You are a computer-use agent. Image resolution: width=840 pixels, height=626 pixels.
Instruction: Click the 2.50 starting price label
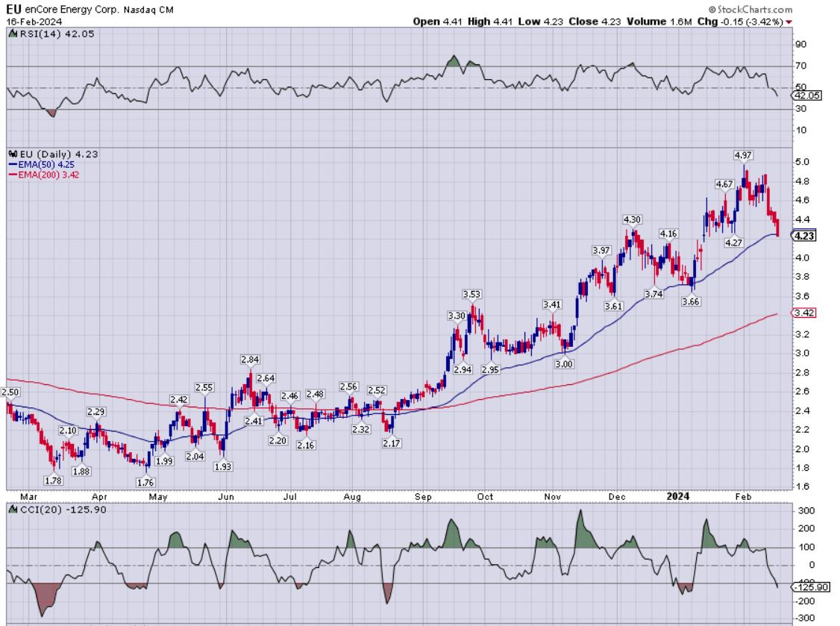(10, 392)
